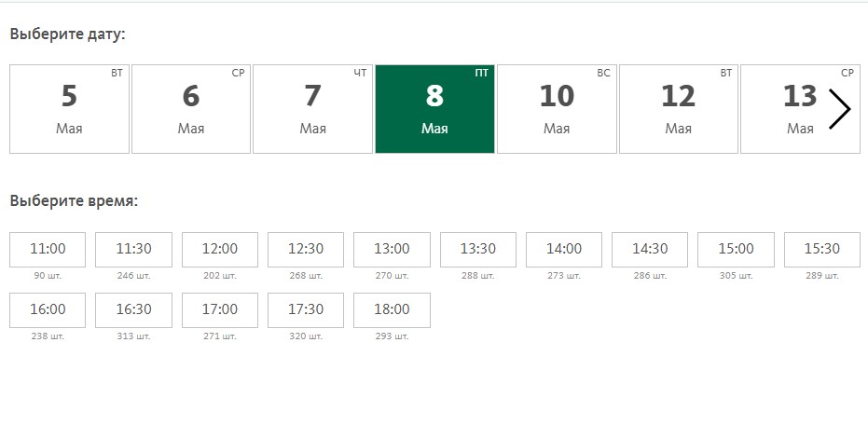Click the right arrow to show more dates

[x=839, y=109]
